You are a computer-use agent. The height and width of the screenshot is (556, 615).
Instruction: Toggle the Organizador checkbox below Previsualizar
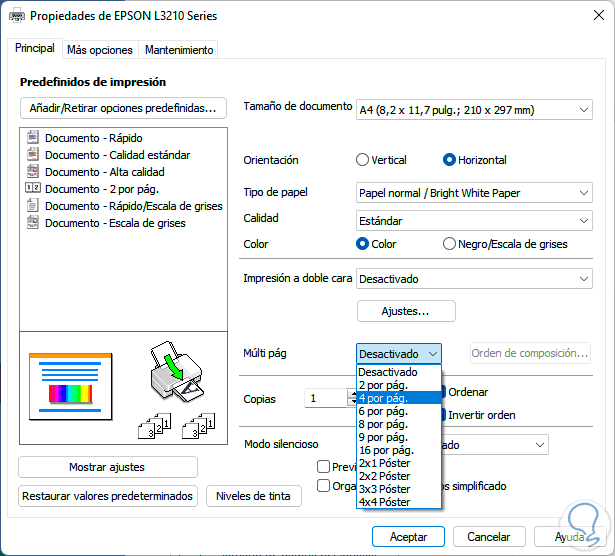323,485
